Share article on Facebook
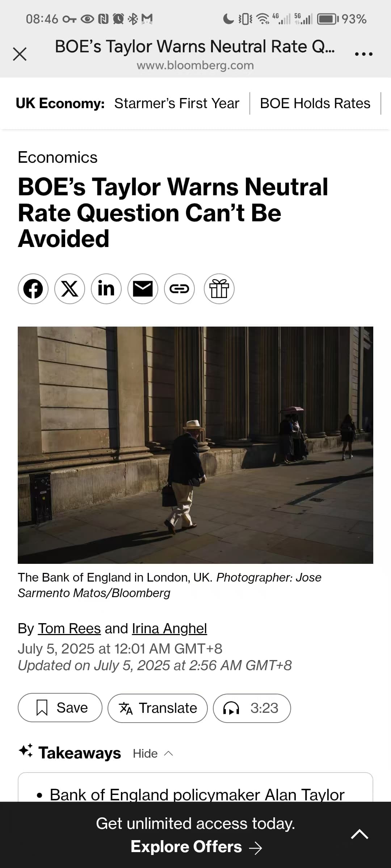This screenshot has height=868, width=391. pos(33,289)
